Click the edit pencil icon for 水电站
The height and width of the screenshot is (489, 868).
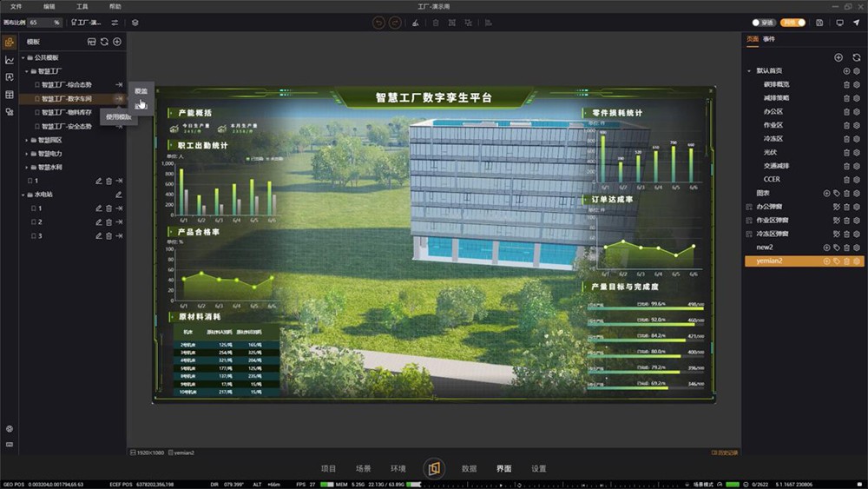(118, 195)
